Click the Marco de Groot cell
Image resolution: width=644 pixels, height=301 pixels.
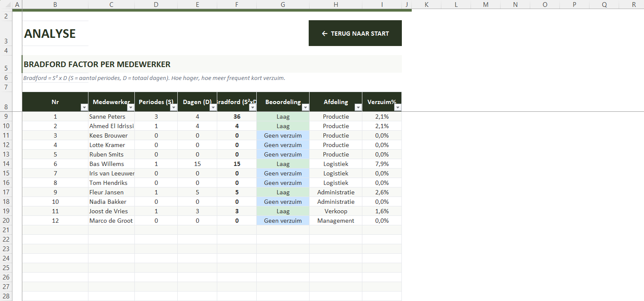(x=111, y=221)
